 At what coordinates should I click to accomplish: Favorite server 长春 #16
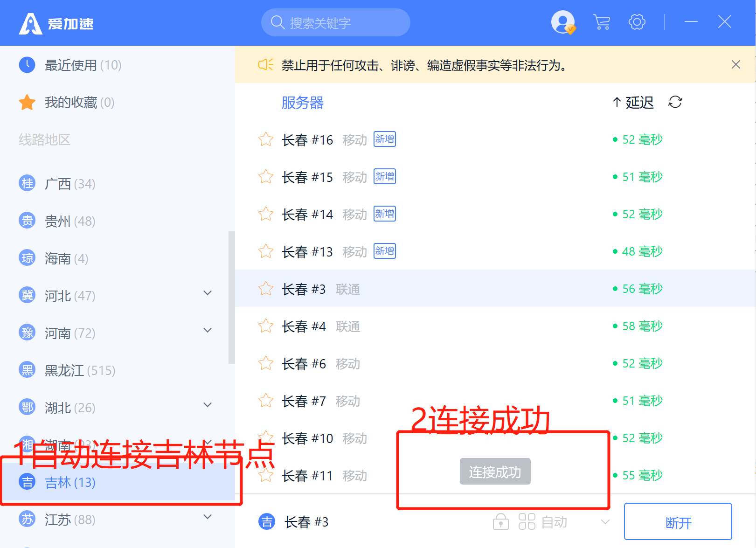266,139
